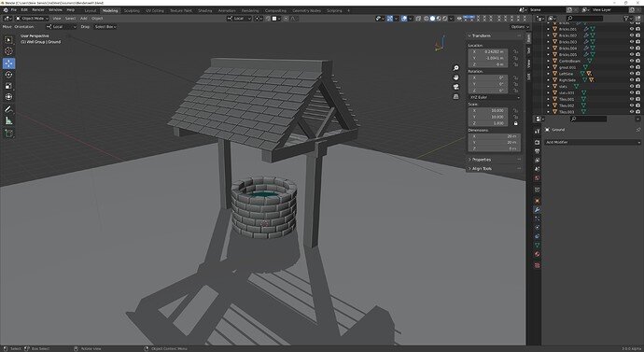Screen dimensions: 644x352
Task: Open the Edit menu
Action: pyautogui.click(x=24, y=10)
